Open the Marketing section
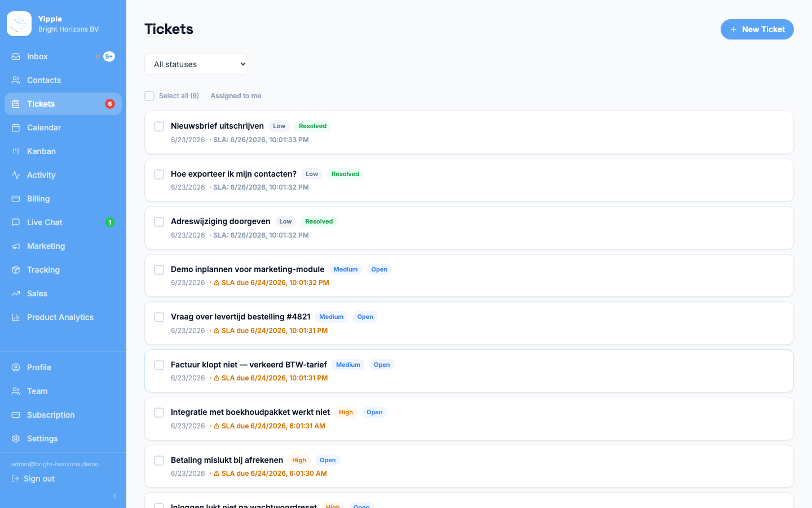Viewport: 812px width, 508px height. click(x=63, y=246)
